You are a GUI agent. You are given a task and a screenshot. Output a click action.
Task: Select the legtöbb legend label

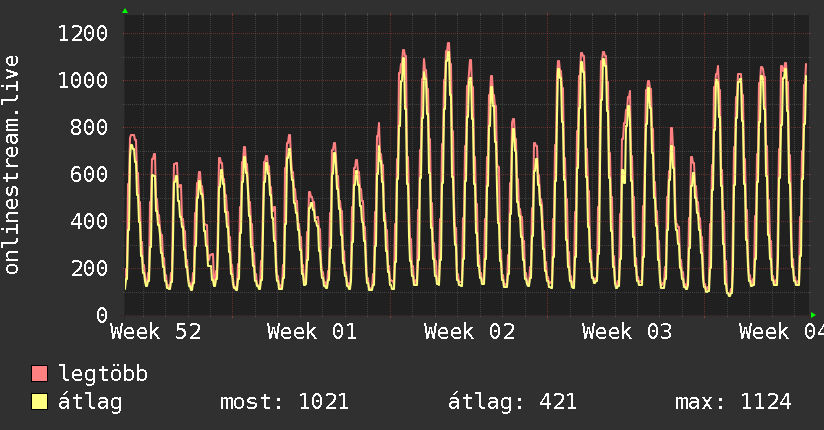[x=103, y=375]
